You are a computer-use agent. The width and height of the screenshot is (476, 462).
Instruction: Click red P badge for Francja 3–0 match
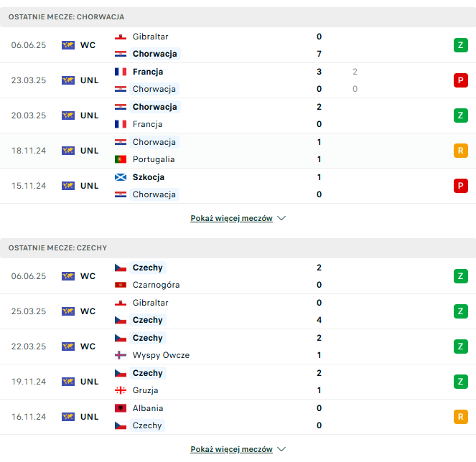coord(460,80)
